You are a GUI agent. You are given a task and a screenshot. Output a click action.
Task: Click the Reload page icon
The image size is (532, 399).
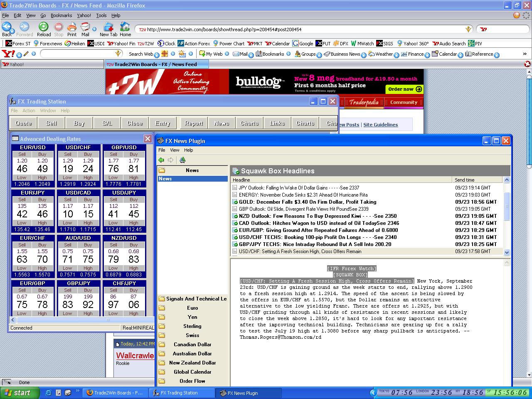tap(44, 27)
